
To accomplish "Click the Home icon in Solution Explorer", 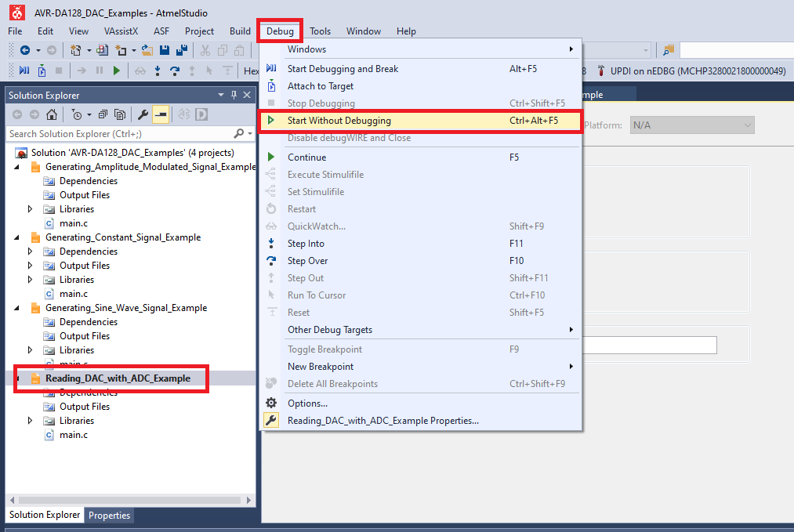I will [x=51, y=114].
